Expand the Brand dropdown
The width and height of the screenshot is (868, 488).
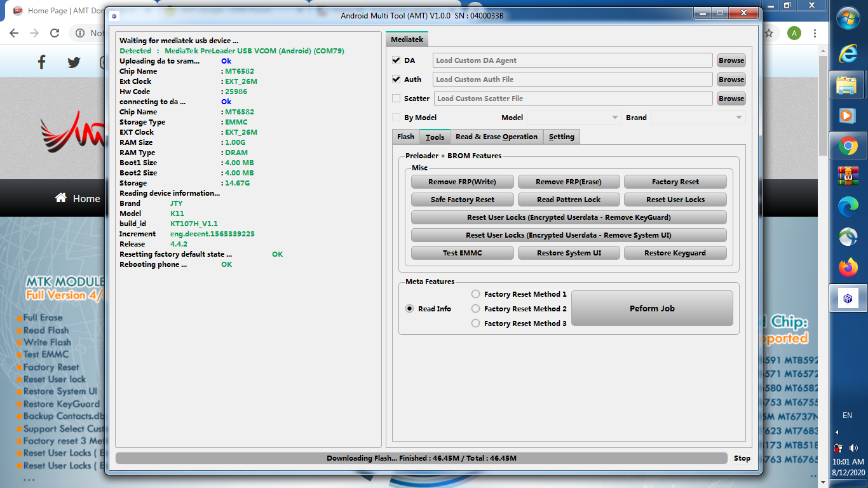pos(698,118)
